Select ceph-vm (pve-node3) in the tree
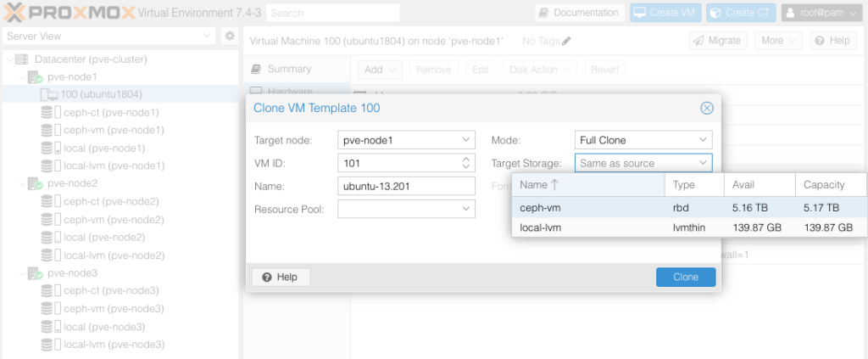 pos(114,309)
